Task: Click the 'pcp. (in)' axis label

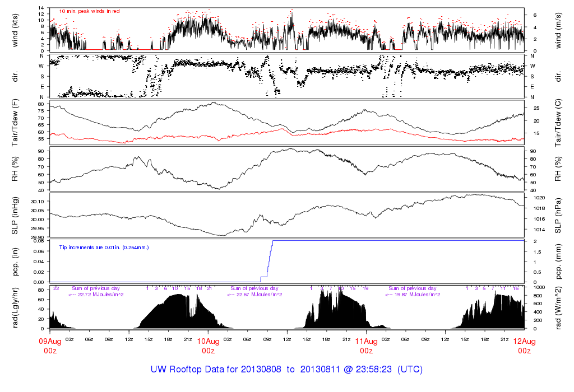Action: coord(15,262)
